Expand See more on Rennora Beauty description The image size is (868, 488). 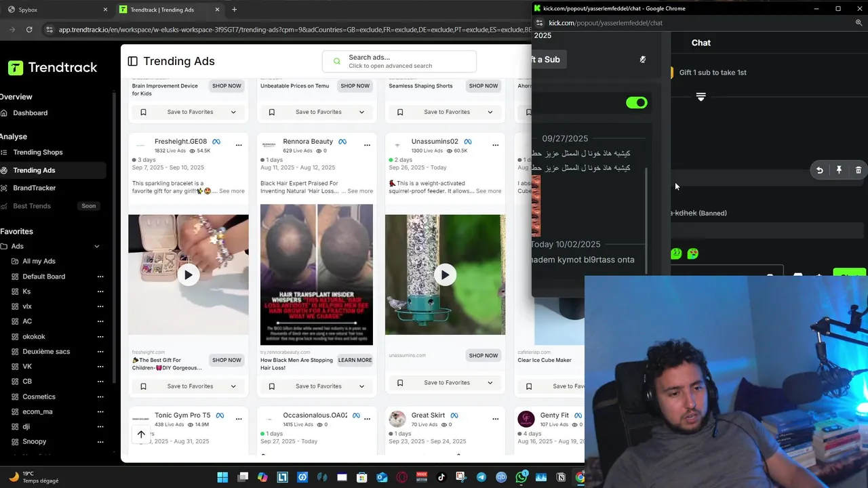coord(360,191)
